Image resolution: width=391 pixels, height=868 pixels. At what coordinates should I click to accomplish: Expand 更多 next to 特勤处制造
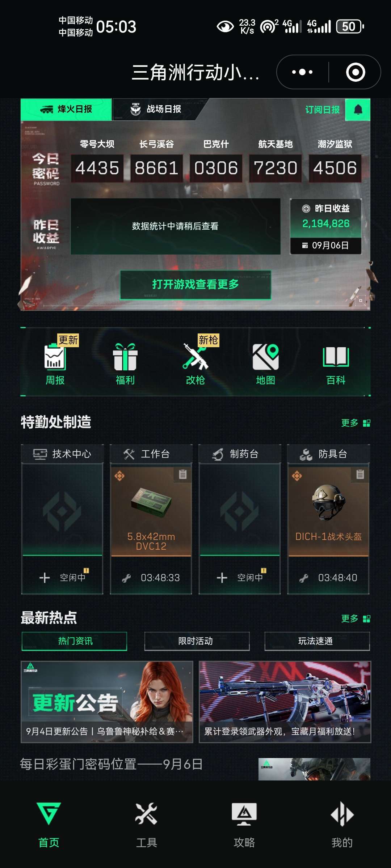coord(356,423)
